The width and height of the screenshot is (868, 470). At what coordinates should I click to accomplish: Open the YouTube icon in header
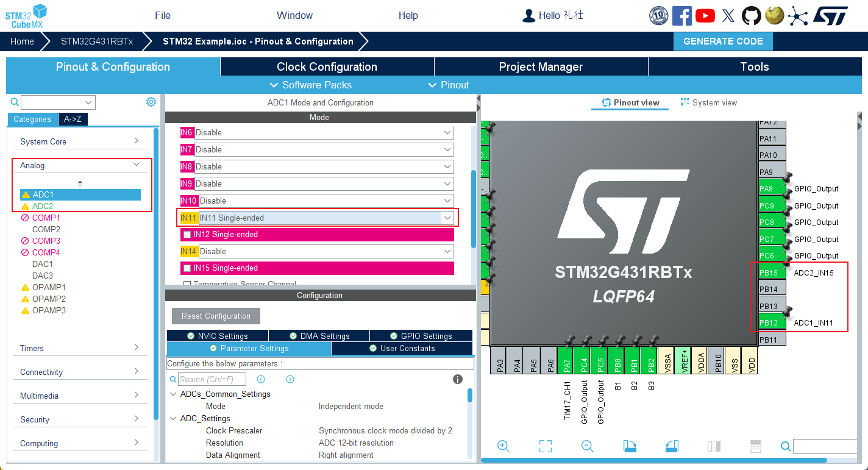click(705, 16)
